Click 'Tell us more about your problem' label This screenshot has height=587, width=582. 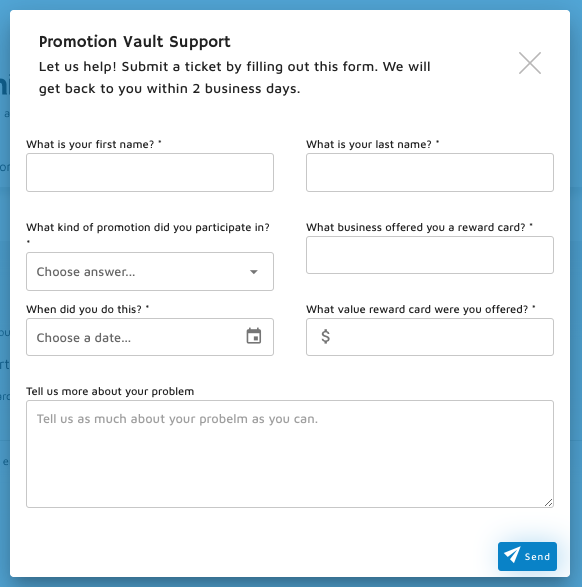coord(110,391)
